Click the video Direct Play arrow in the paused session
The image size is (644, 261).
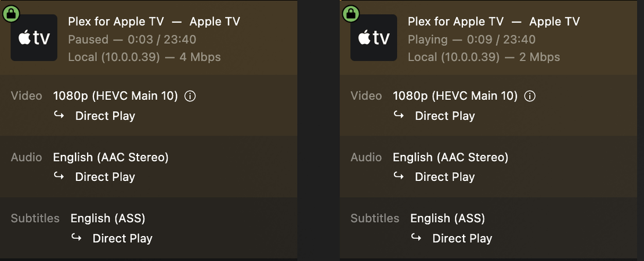pos(59,115)
